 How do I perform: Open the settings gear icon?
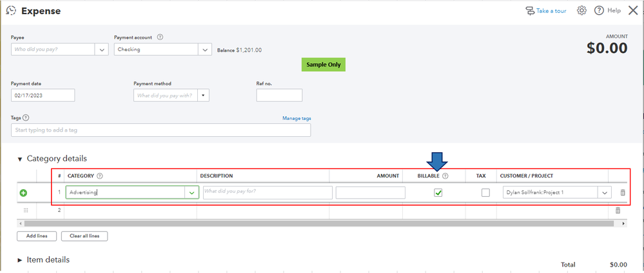[x=581, y=11]
